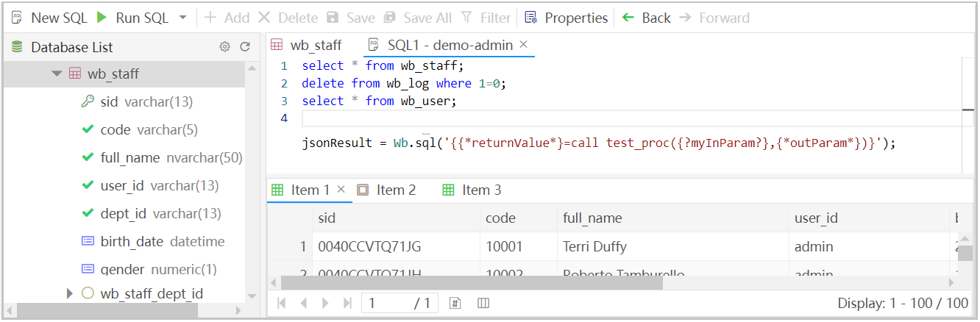Open the Item 3 result tab
980x322 pixels.
point(472,190)
